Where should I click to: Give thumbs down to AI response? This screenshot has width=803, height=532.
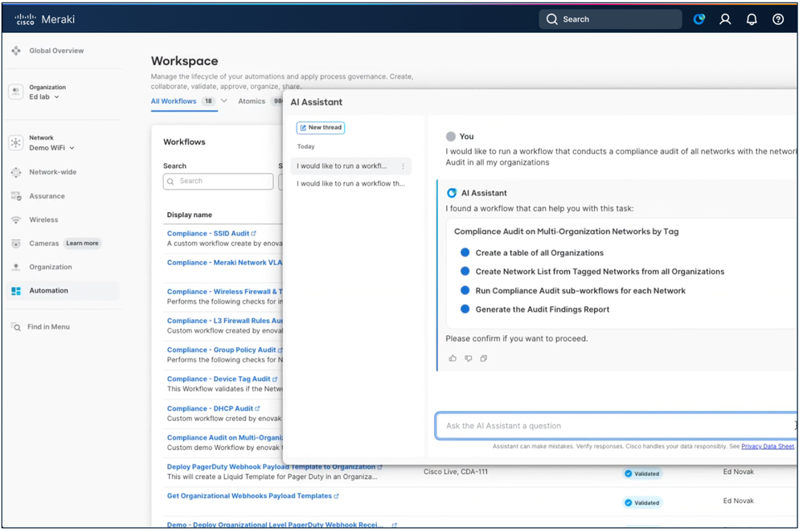[468, 358]
